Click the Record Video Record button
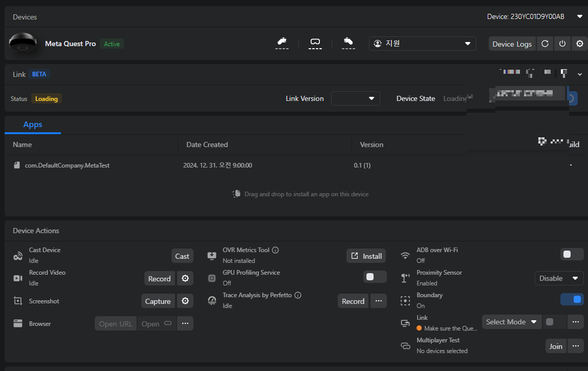The width and height of the screenshot is (588, 371). click(x=159, y=279)
